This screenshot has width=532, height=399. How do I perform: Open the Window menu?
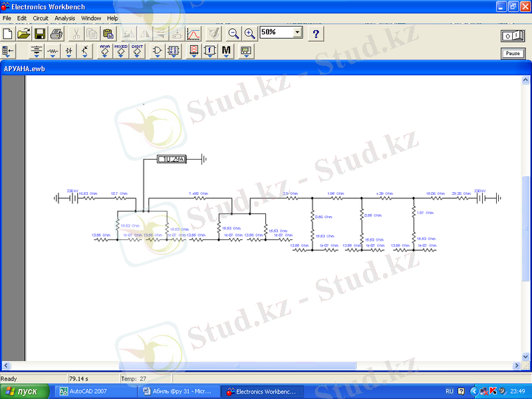click(91, 19)
